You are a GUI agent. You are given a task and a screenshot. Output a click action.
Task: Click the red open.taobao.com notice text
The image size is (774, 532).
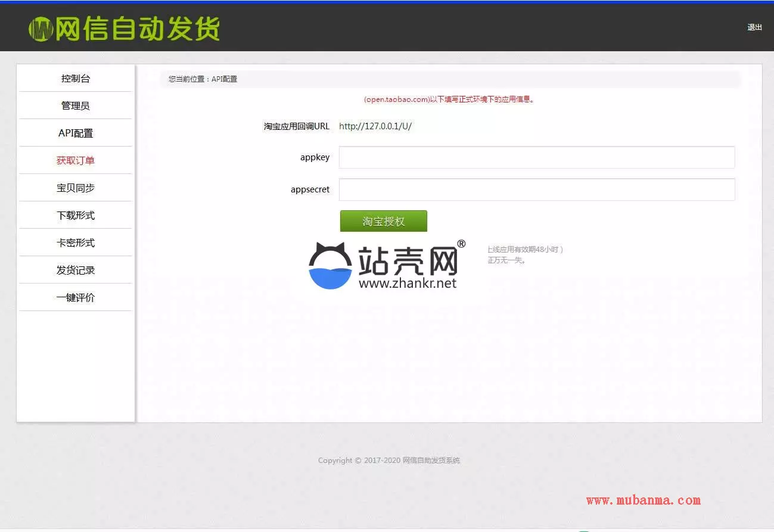pyautogui.click(x=450, y=99)
